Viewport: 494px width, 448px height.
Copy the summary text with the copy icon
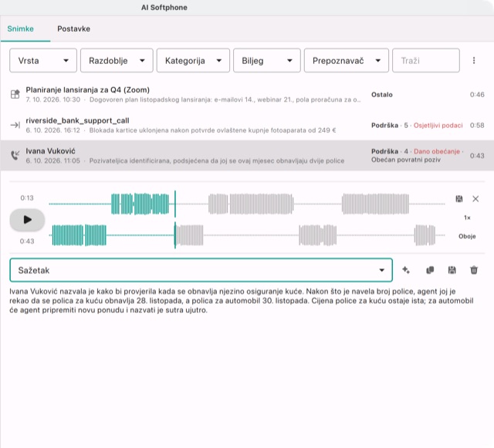tap(430, 270)
